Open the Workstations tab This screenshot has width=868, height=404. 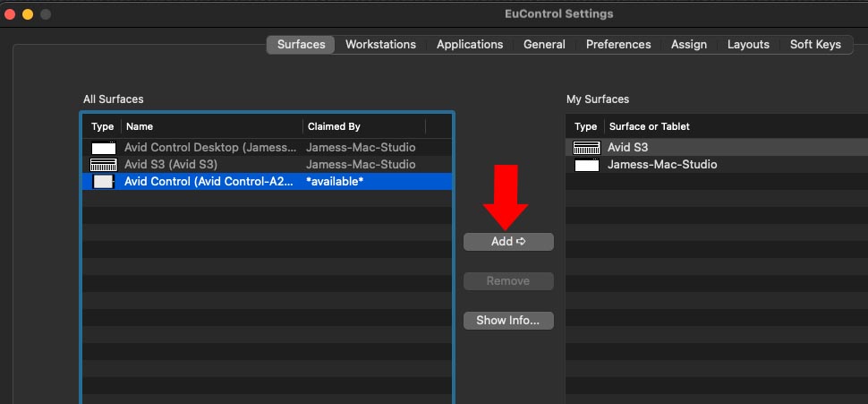click(380, 44)
